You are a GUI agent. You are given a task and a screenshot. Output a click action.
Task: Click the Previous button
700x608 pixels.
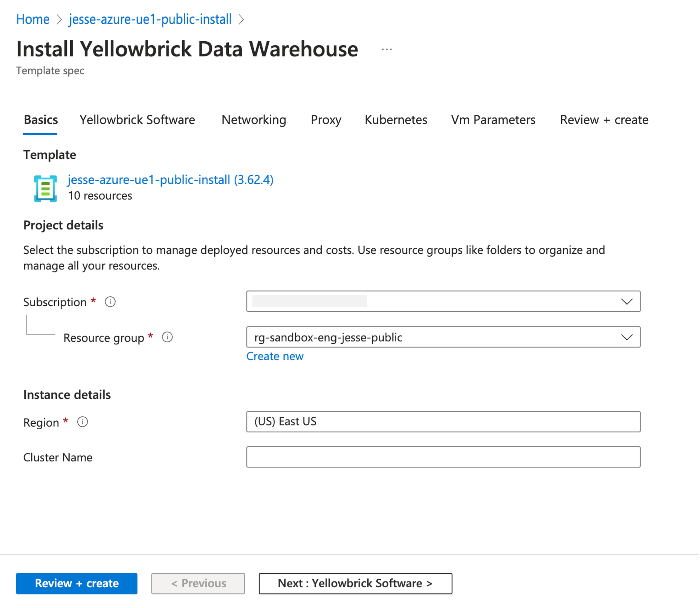click(198, 584)
